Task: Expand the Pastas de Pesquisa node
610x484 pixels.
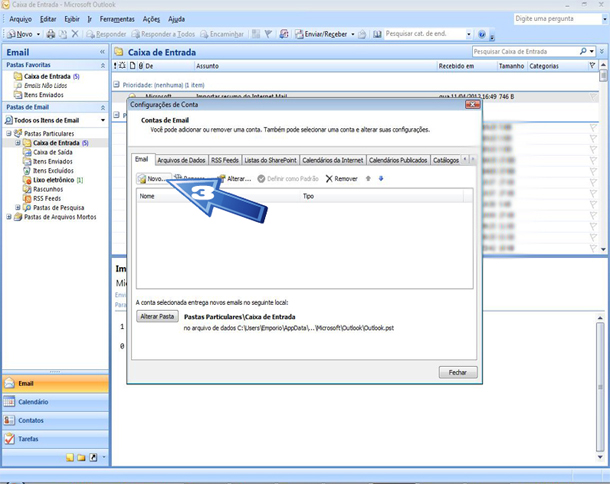Action: [18, 207]
